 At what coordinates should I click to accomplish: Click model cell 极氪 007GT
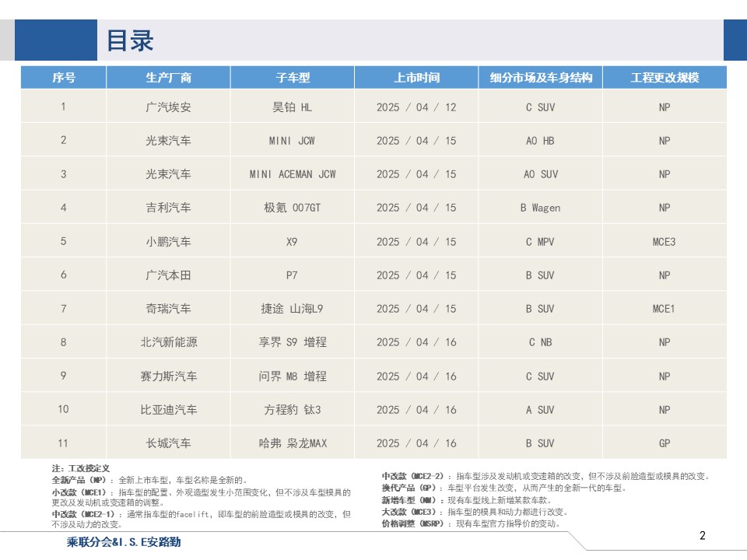point(292,208)
